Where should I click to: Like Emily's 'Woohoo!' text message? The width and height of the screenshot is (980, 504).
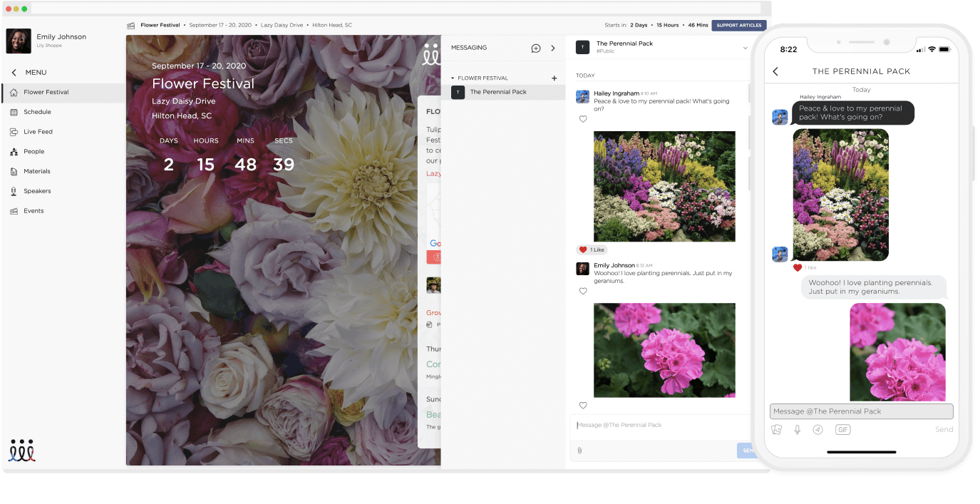583,291
